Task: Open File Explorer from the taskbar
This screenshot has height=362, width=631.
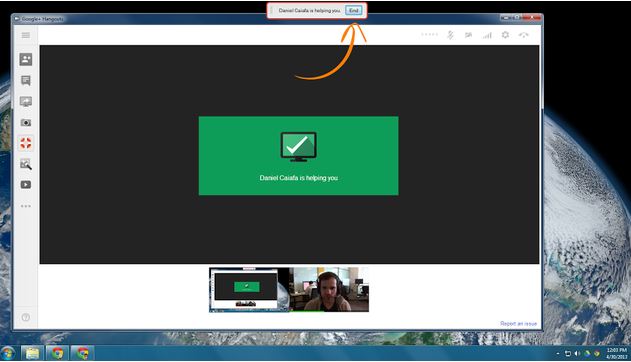Action: (x=32, y=354)
